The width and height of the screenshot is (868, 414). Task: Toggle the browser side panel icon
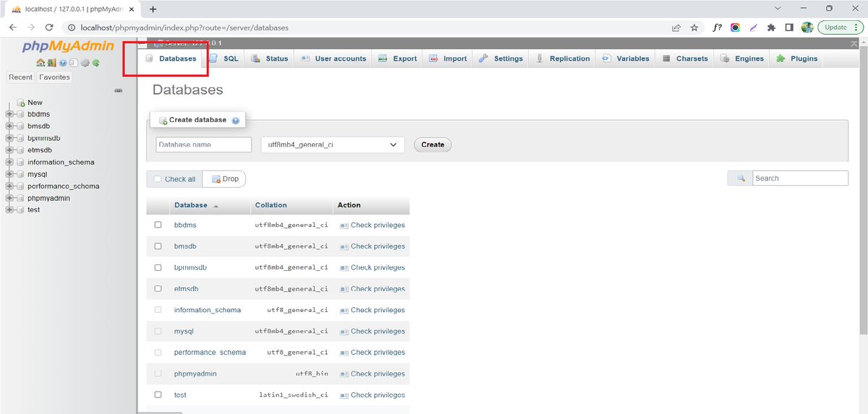tap(789, 27)
